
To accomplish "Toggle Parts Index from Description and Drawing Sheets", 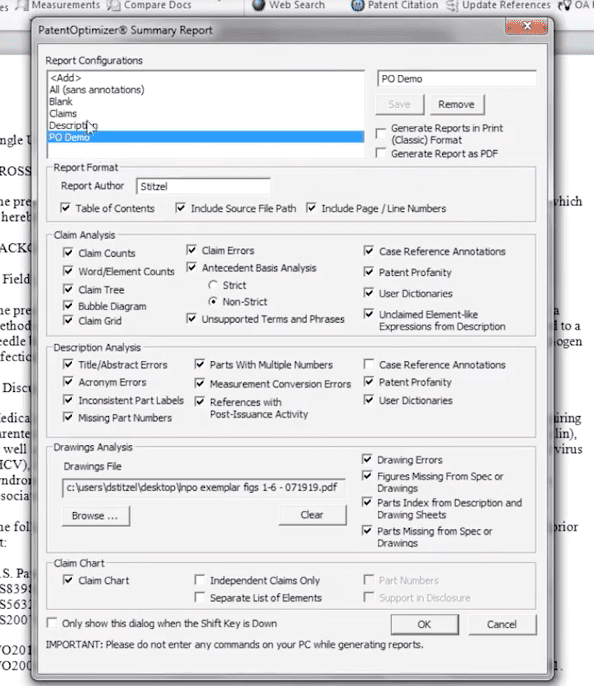I will (x=367, y=502).
